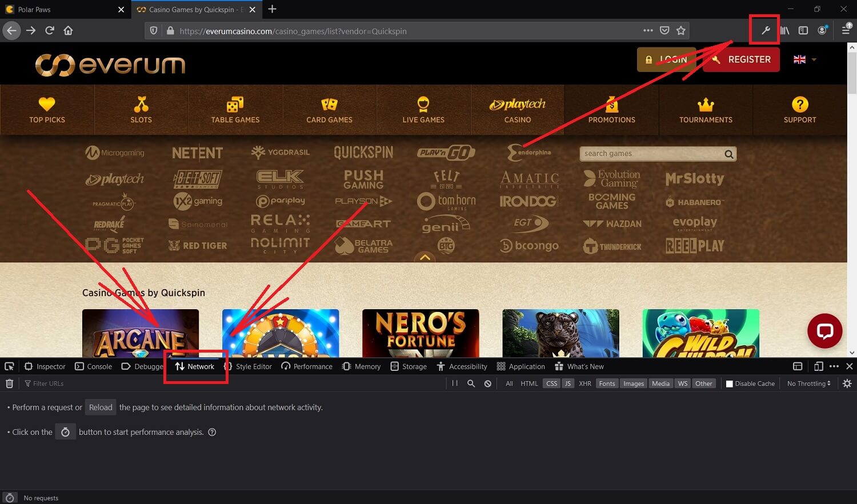Open the Storage tab
Viewport: 857px width, 504px height.
click(409, 366)
